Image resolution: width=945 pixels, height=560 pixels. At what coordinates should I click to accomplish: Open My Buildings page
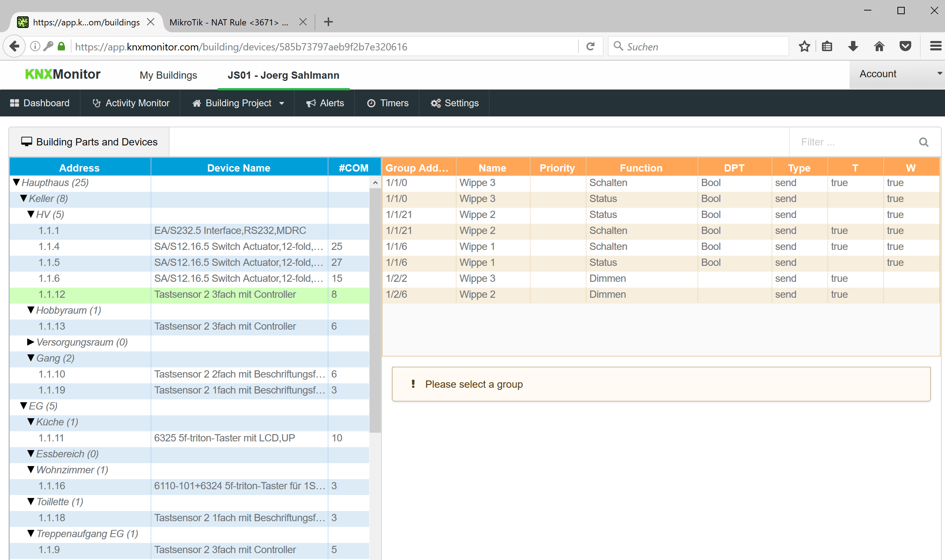click(x=168, y=75)
